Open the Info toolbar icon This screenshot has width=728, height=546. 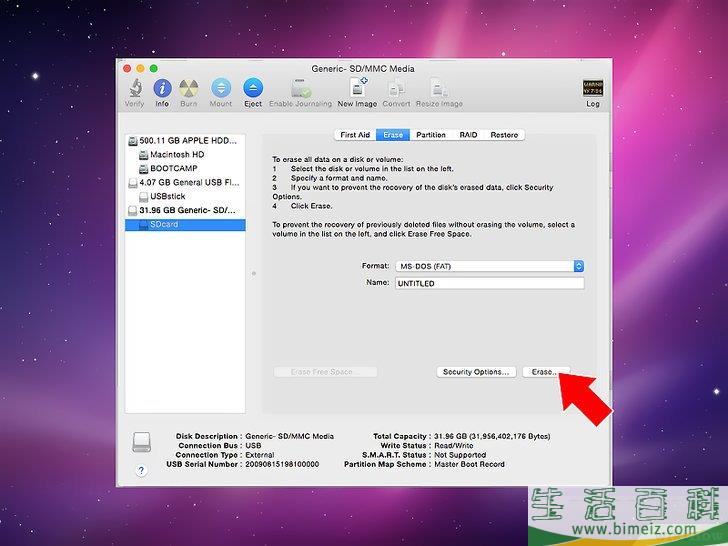162,88
